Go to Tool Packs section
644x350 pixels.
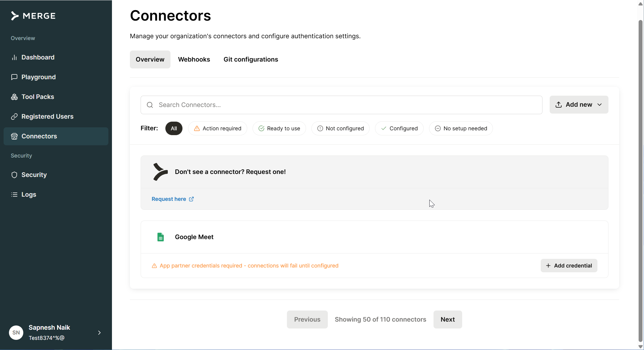pos(38,97)
